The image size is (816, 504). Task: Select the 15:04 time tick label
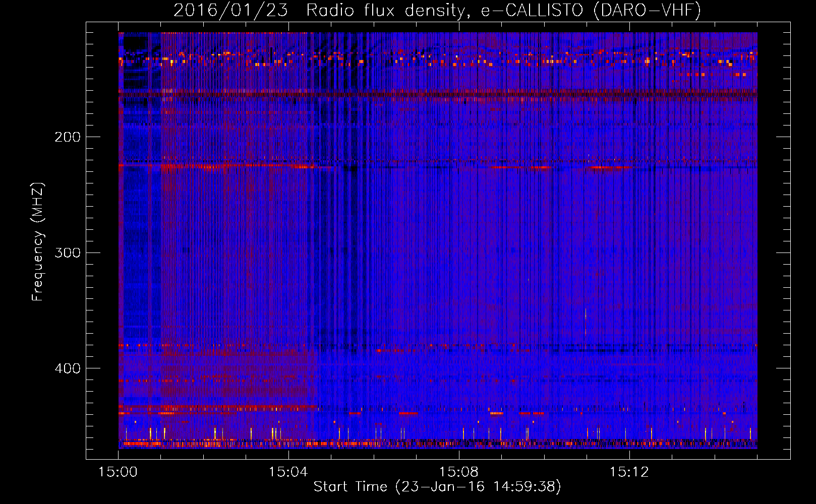(x=288, y=472)
